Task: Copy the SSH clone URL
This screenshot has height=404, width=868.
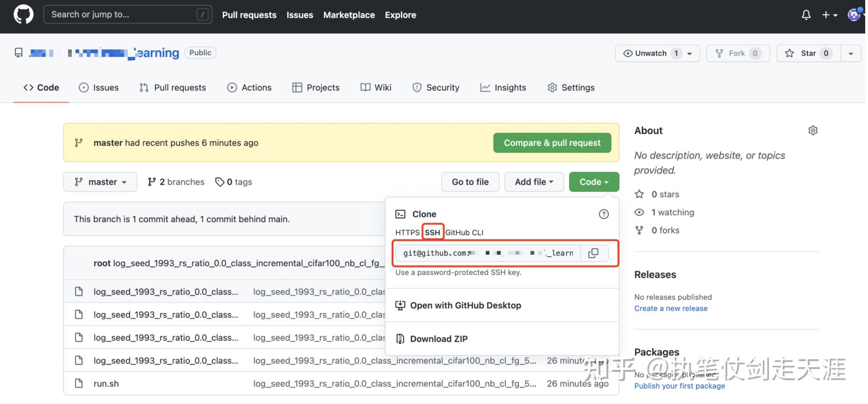Action: point(593,253)
